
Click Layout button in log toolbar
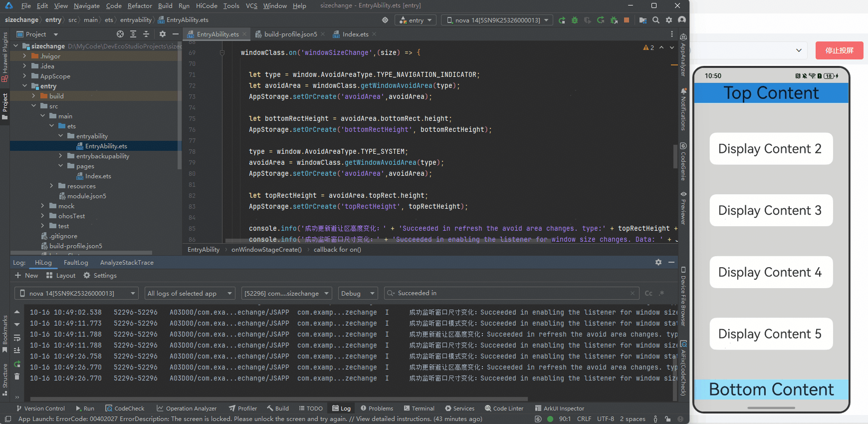[61, 275]
